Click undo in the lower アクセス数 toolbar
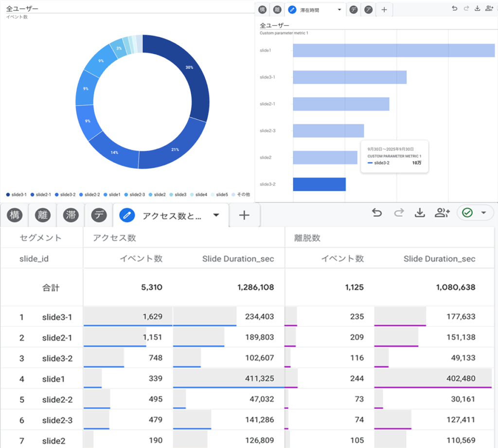 click(377, 213)
